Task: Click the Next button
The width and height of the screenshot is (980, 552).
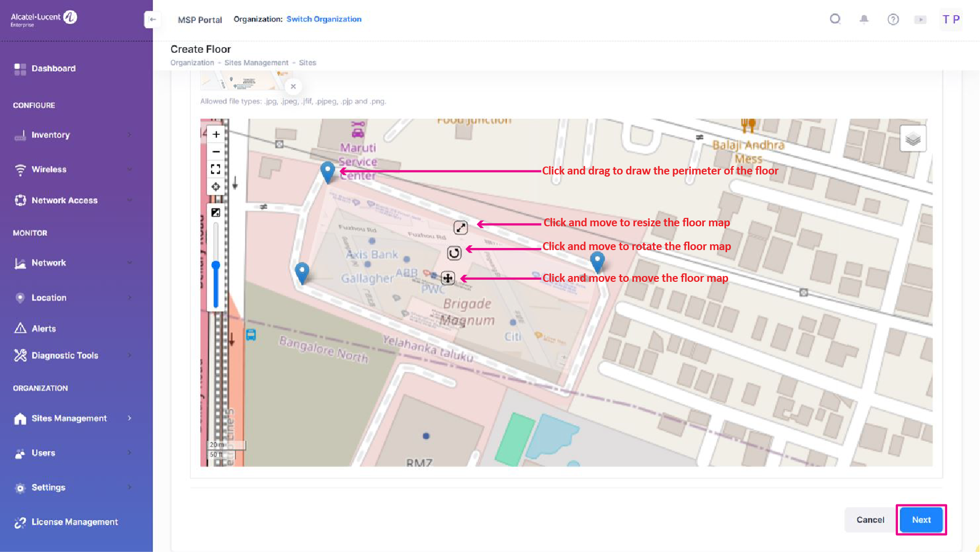Action: [921, 520]
